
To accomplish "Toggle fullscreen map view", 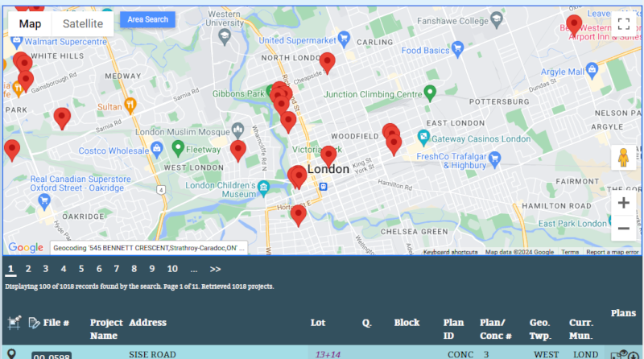I will coord(623,24).
